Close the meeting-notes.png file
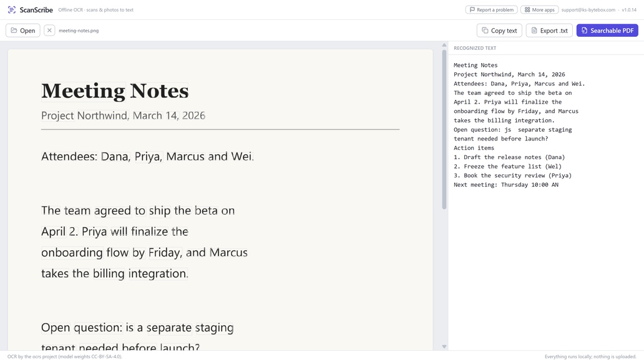The width and height of the screenshot is (644, 362). coord(49,31)
